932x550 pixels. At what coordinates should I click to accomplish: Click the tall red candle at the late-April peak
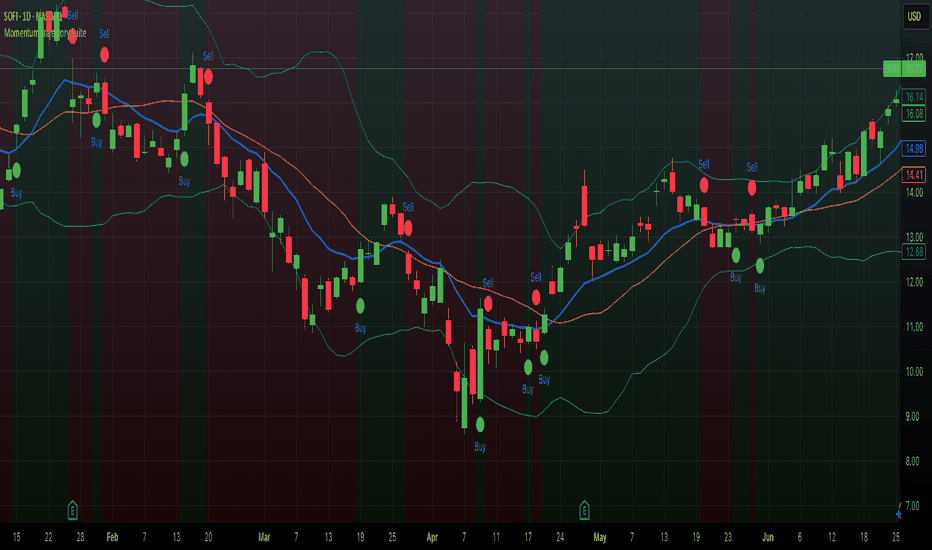tap(584, 206)
